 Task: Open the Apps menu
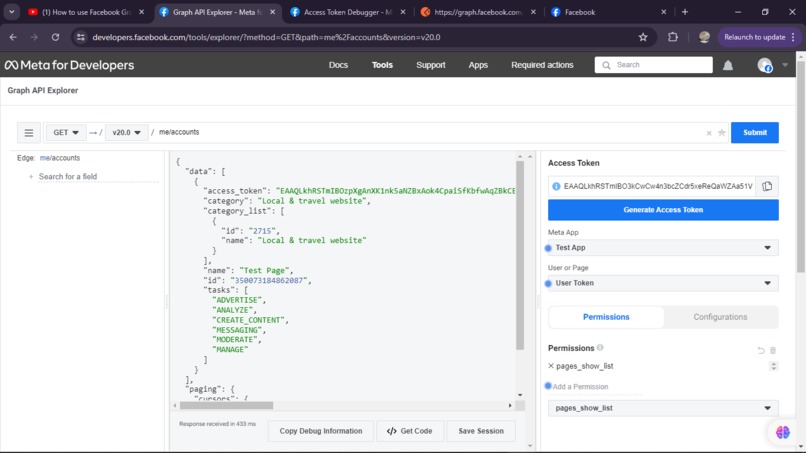pos(478,65)
